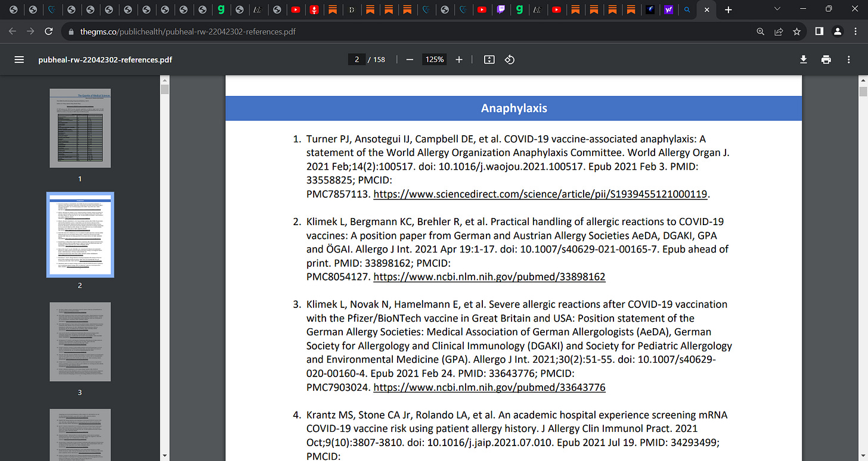This screenshot has height=461, width=868.
Task: Open page 1 thumbnail
Action: pos(80,128)
